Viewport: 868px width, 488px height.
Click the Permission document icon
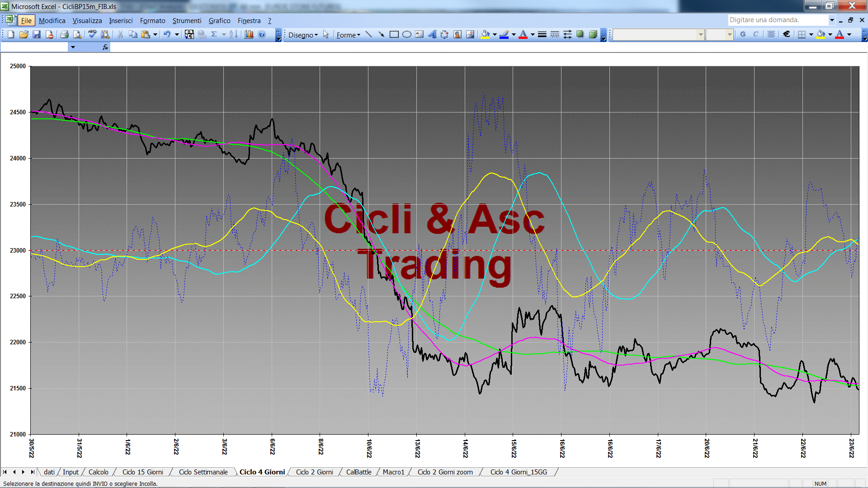(50, 34)
